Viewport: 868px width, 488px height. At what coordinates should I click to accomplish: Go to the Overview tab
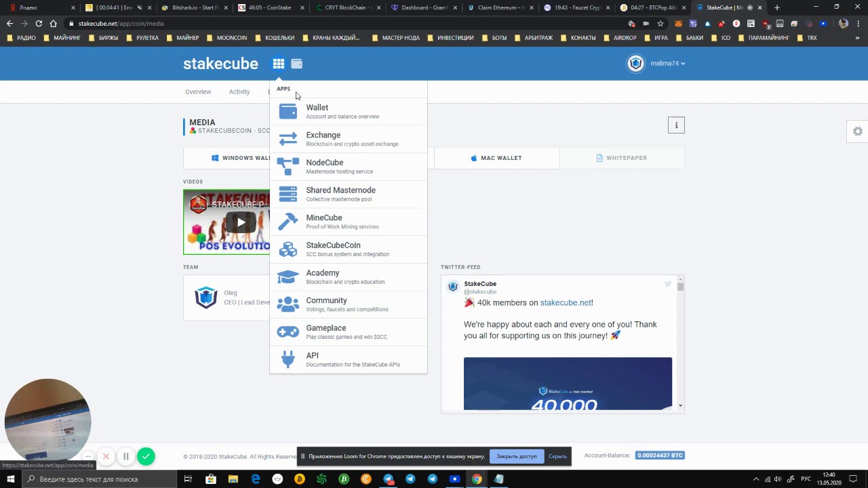pyautogui.click(x=198, y=91)
